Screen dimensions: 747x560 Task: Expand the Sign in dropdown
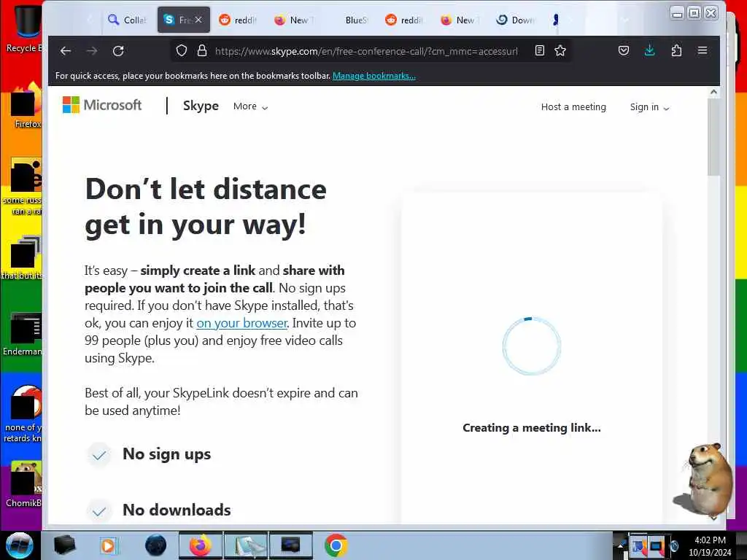click(x=649, y=107)
